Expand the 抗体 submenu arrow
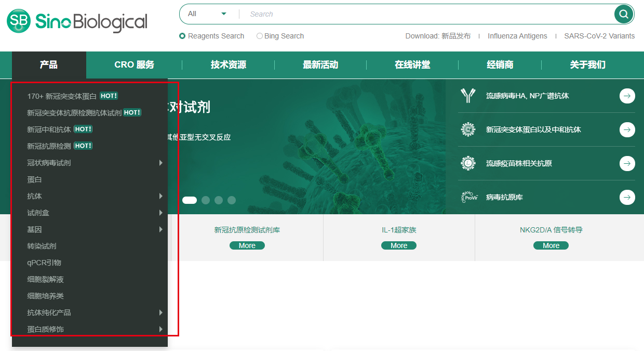The width and height of the screenshot is (644, 351). [x=161, y=196]
